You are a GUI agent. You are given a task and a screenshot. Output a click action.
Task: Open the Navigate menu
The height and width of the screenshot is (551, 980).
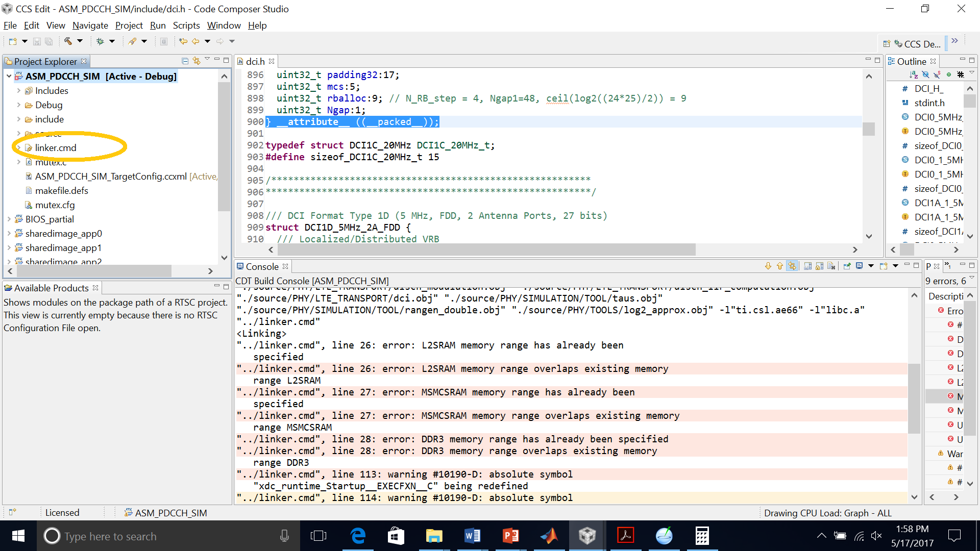pos(90,25)
